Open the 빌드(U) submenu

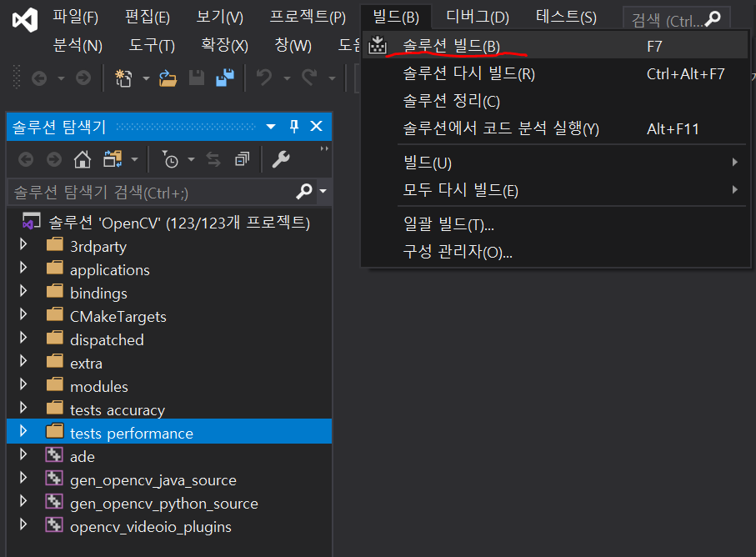[x=555, y=163]
